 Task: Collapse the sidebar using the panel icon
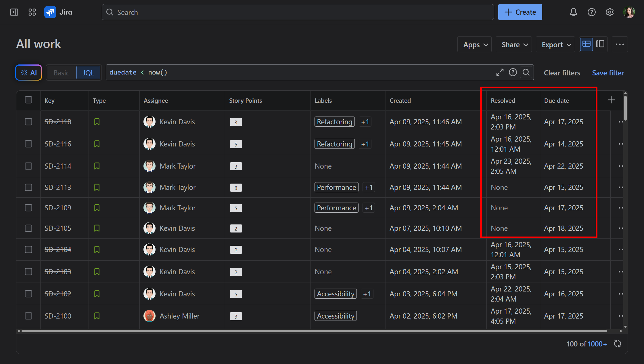coord(14,12)
